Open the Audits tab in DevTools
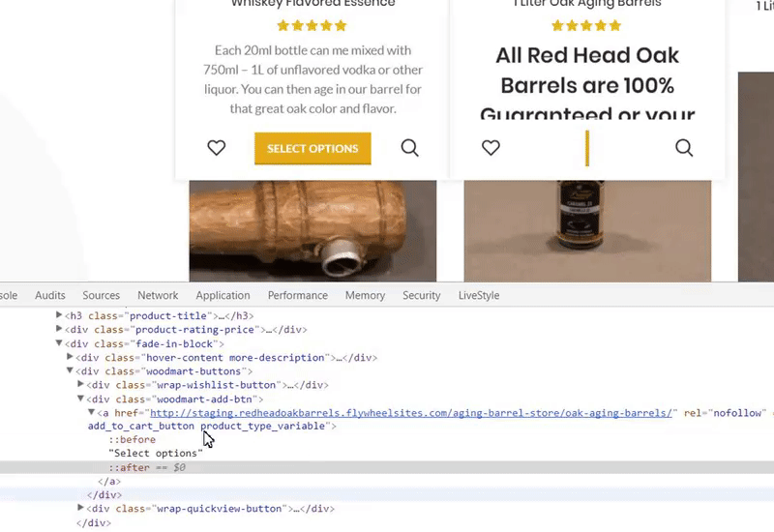774x532 pixels. pyautogui.click(x=50, y=295)
